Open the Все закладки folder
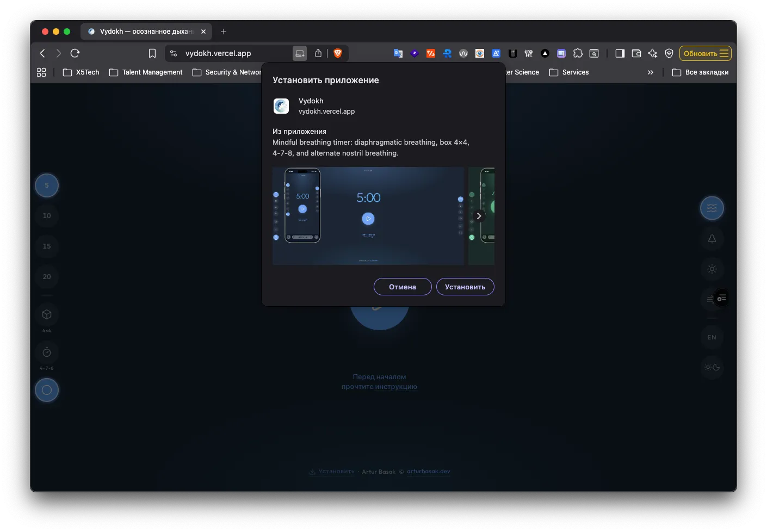The width and height of the screenshot is (767, 532). tap(700, 72)
